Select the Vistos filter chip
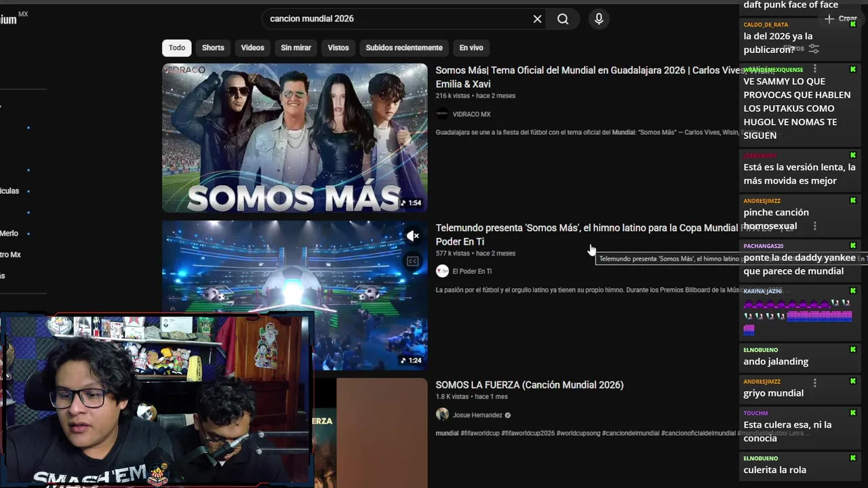This screenshot has width=868, height=488. 338,47
